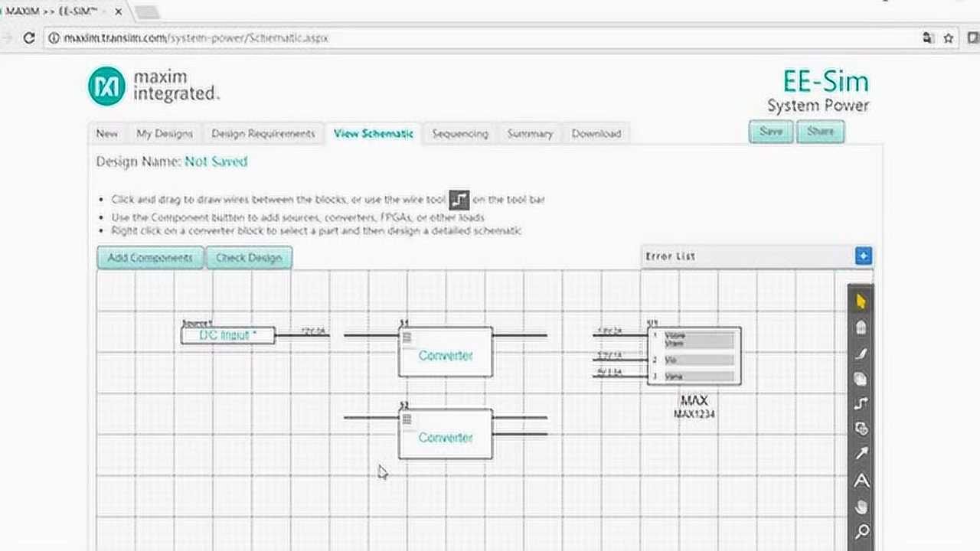Screen dimensions: 980x551
Task: Open the Sequencing tab
Action: (459, 133)
